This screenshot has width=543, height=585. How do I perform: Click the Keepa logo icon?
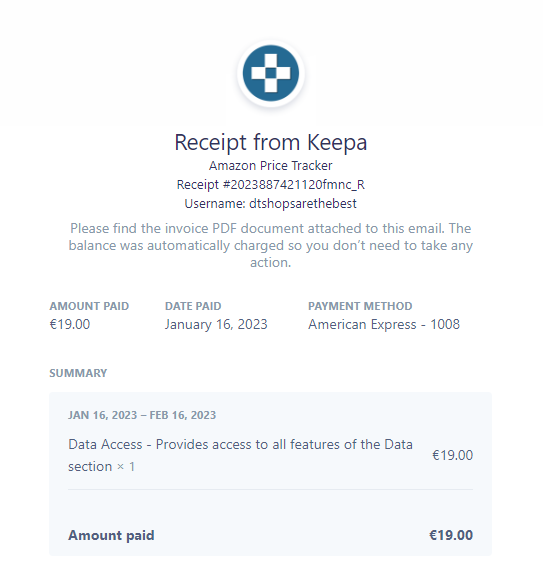tap(271, 73)
